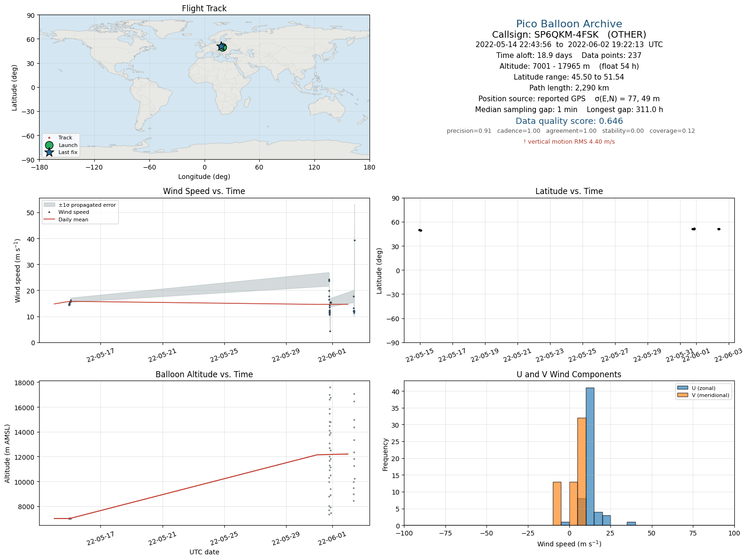Click the blue Last fix star in the map legend
This screenshot has width=748, height=560.
pos(49,152)
